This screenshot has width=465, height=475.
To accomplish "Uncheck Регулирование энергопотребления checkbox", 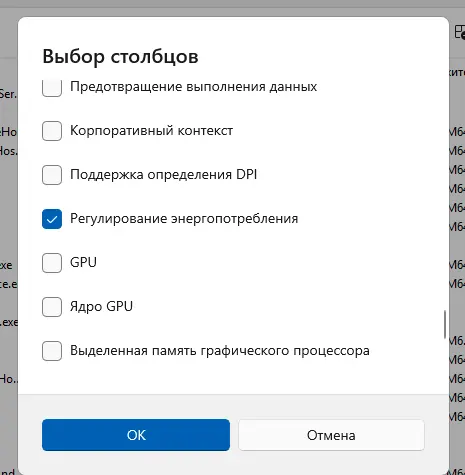I will tap(52, 219).
